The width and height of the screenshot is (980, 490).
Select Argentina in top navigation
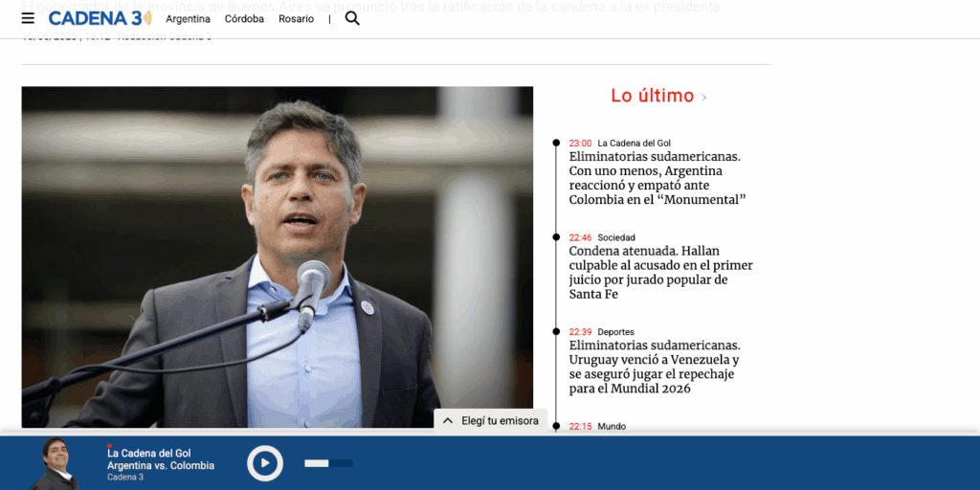189,19
